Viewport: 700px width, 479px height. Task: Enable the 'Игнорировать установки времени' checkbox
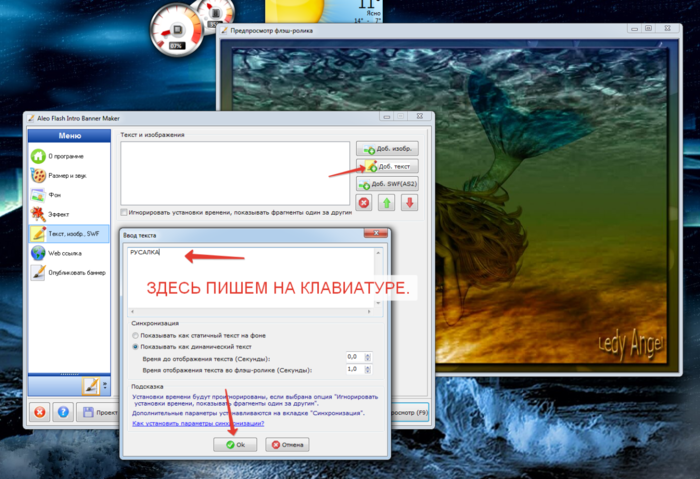pyautogui.click(x=124, y=213)
